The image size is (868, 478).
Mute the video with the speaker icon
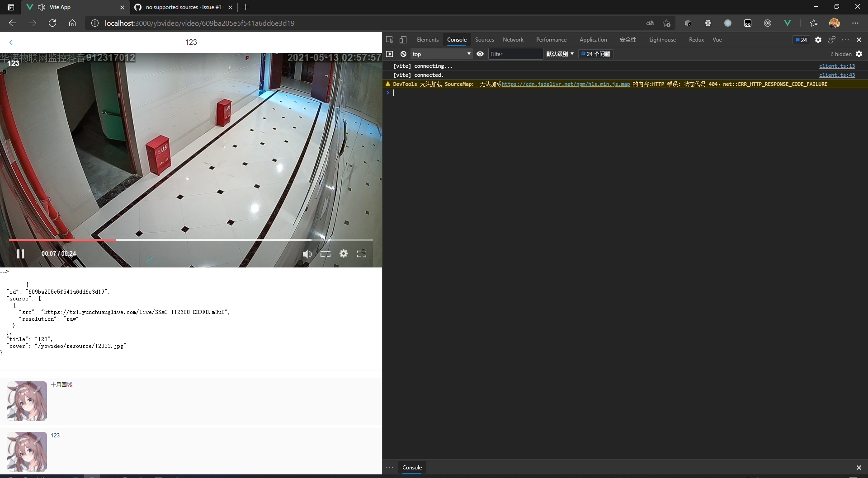point(307,253)
